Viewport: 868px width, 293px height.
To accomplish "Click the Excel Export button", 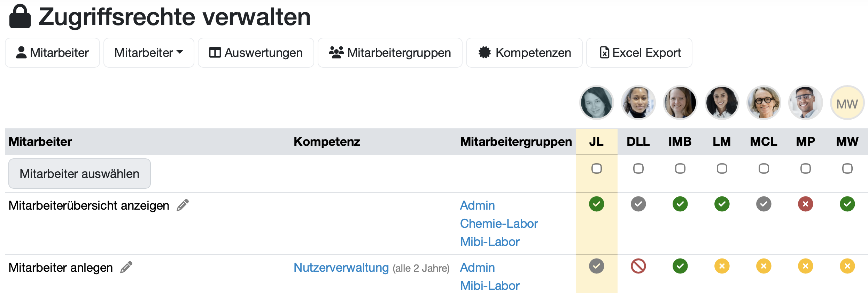I will [x=639, y=53].
